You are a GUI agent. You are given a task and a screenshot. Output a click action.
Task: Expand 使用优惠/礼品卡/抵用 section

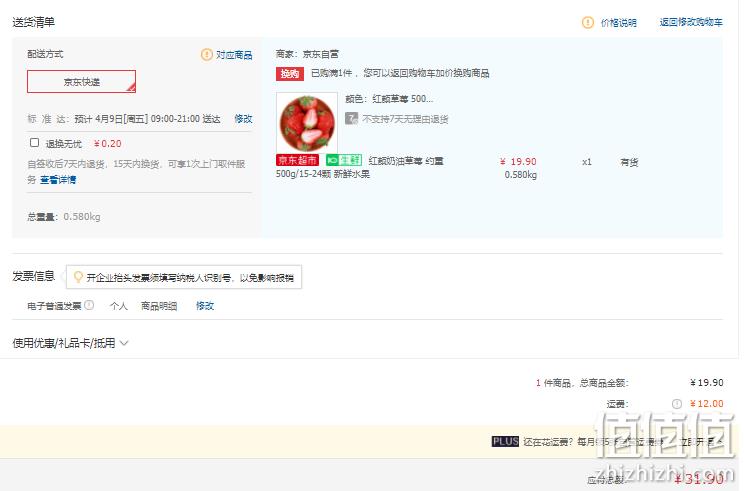pos(70,343)
